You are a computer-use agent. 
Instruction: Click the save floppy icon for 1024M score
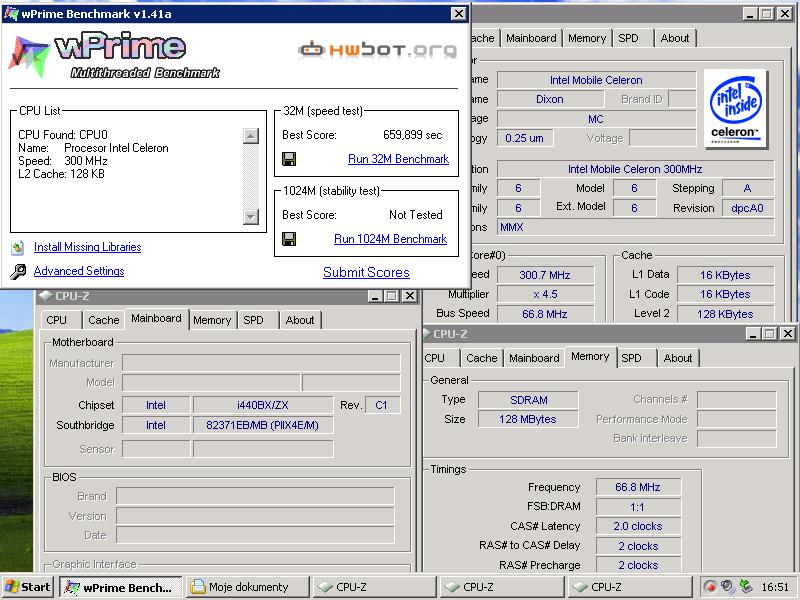point(289,239)
